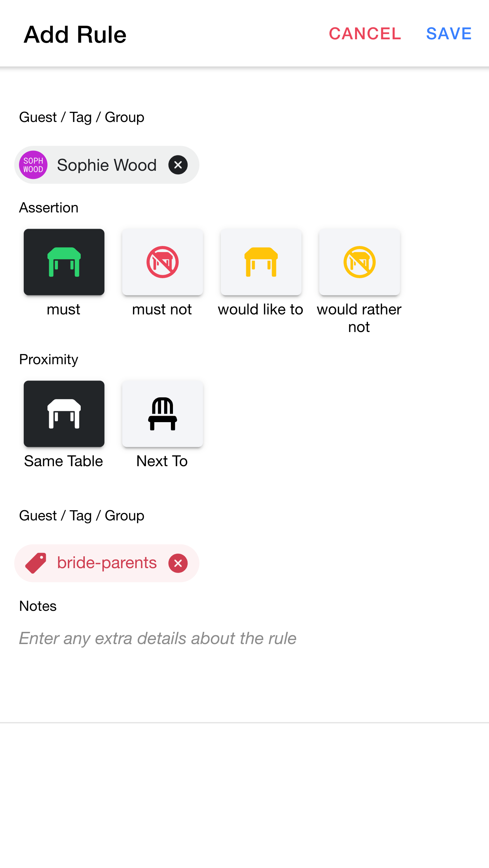Tap the 'Next To' text label
The image size is (489, 868).
pyautogui.click(x=162, y=461)
